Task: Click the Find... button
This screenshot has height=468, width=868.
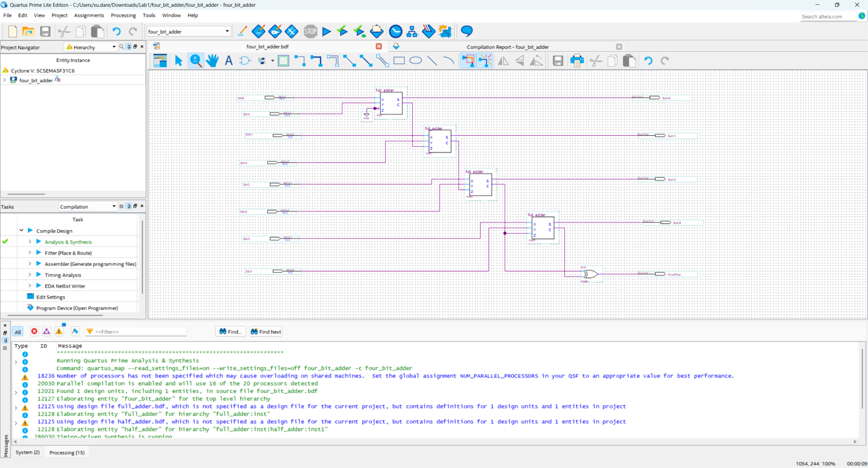Action: [x=231, y=332]
